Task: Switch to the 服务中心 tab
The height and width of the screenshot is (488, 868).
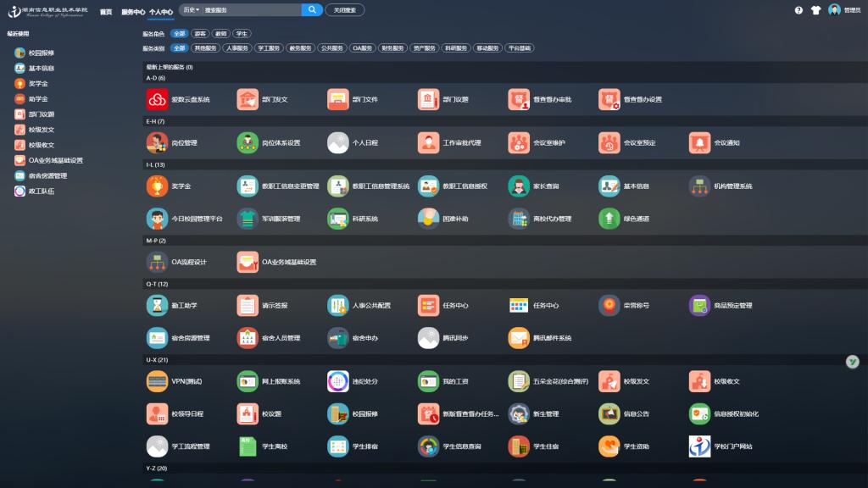Action: click(x=132, y=12)
